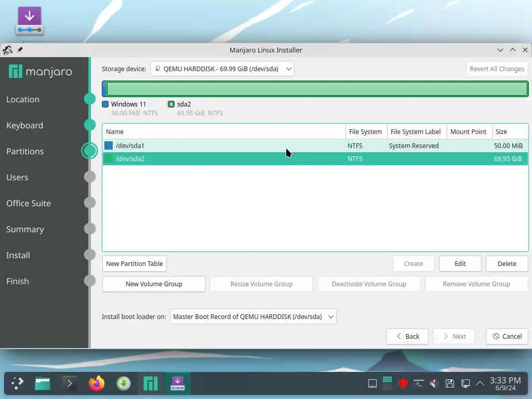Click Revert All Changes button
Screen dimensions: 532x399
pyautogui.click(x=497, y=69)
